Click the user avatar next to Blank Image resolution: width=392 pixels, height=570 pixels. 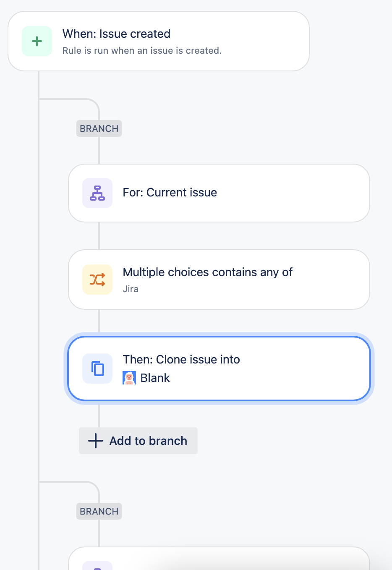129,378
